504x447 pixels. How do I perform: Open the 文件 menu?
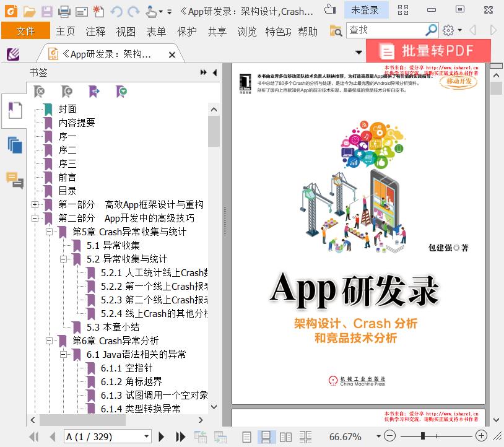pyautogui.click(x=26, y=31)
